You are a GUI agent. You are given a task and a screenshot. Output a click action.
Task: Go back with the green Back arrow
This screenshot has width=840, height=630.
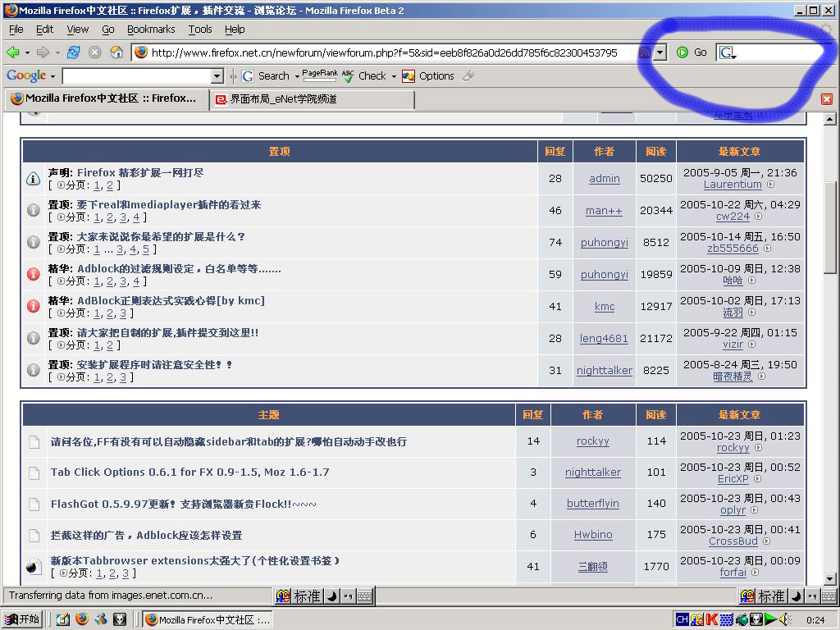(x=13, y=52)
